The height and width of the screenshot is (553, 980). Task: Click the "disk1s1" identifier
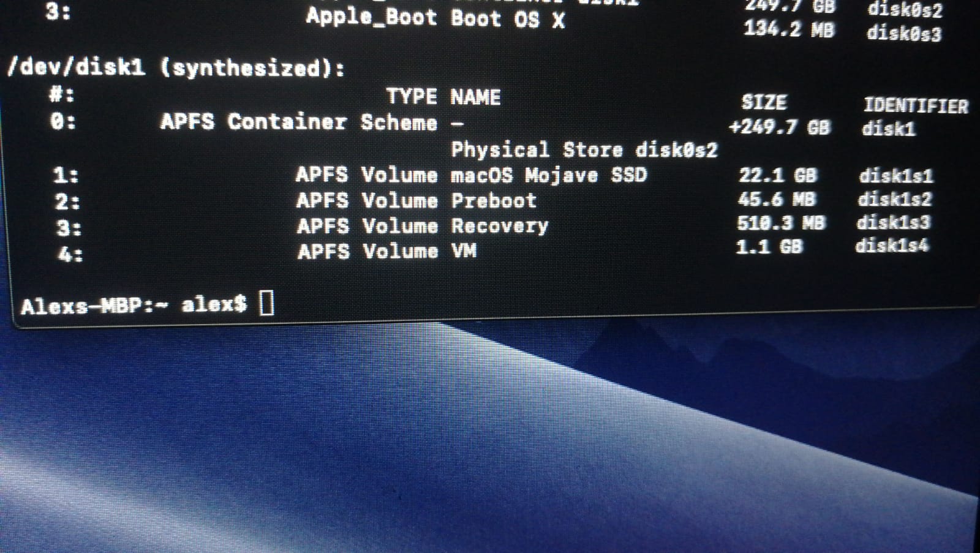[x=896, y=176]
